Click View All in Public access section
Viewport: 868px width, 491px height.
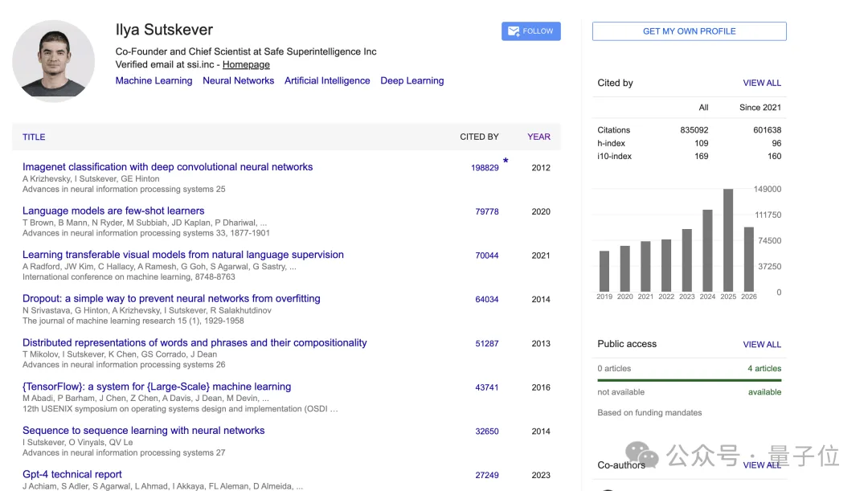762,344
